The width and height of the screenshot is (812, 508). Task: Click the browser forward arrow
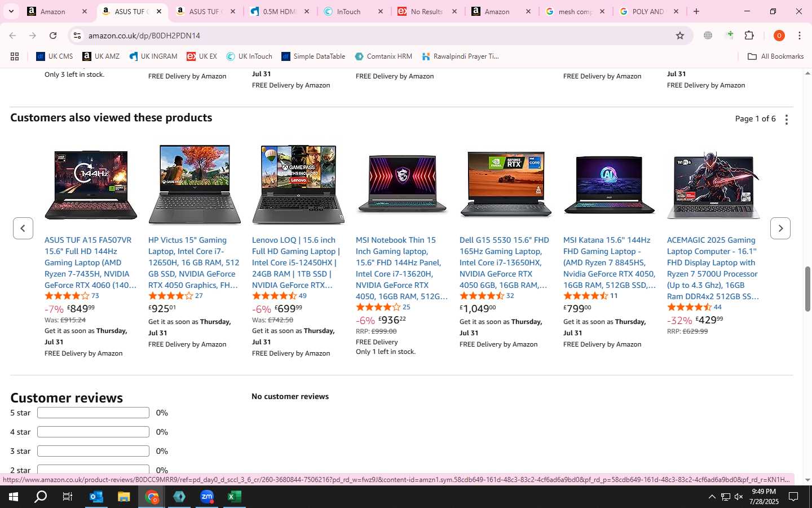pyautogui.click(x=33, y=36)
